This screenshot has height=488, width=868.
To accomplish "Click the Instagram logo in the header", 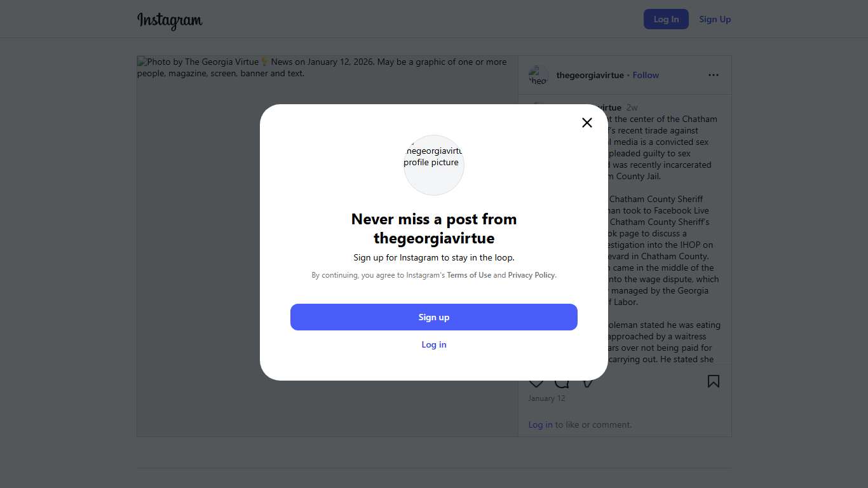I will pyautogui.click(x=170, y=20).
